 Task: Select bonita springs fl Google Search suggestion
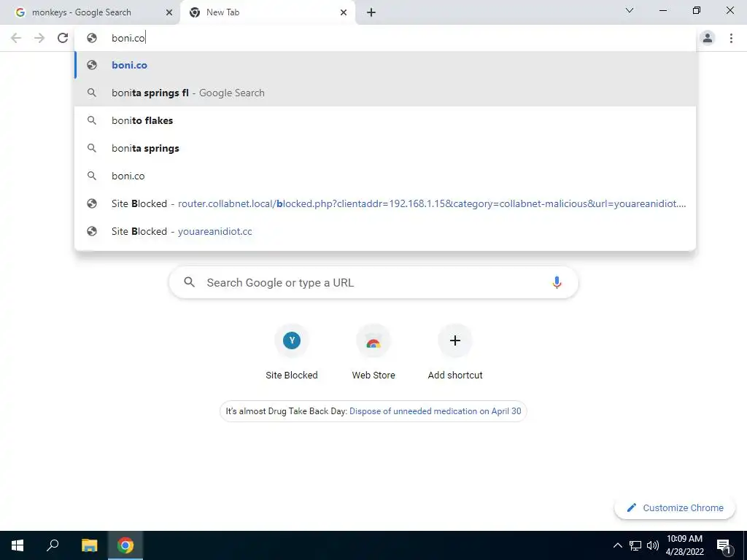385,93
